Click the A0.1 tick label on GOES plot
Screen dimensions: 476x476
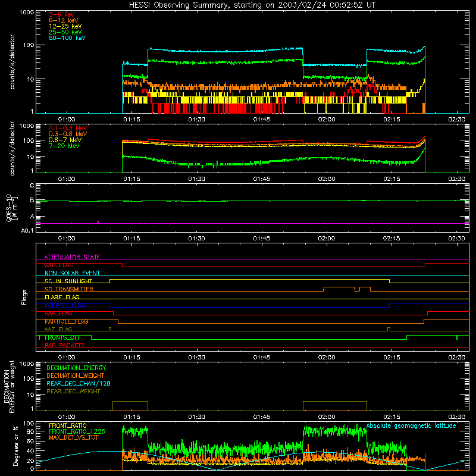27,230
